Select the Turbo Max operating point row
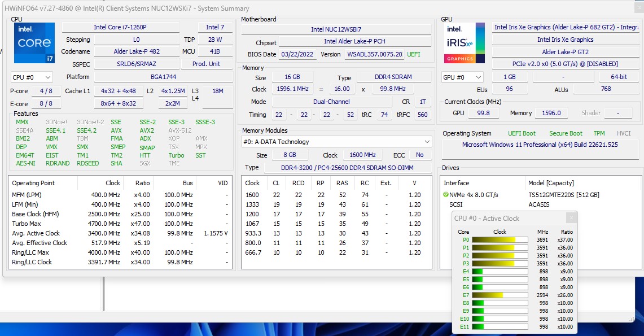Viewport: 644px width, 336px height. tap(120, 224)
